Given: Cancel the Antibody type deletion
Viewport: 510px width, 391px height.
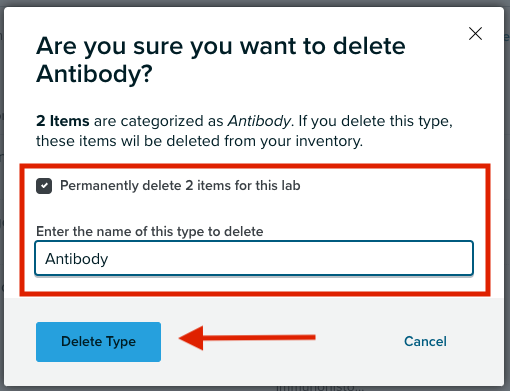Looking at the screenshot, I should point(425,341).
